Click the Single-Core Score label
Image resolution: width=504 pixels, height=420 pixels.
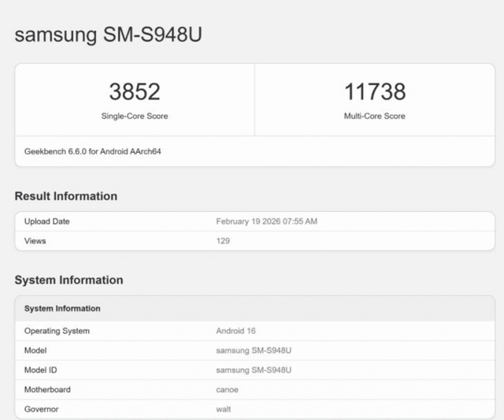135,117
